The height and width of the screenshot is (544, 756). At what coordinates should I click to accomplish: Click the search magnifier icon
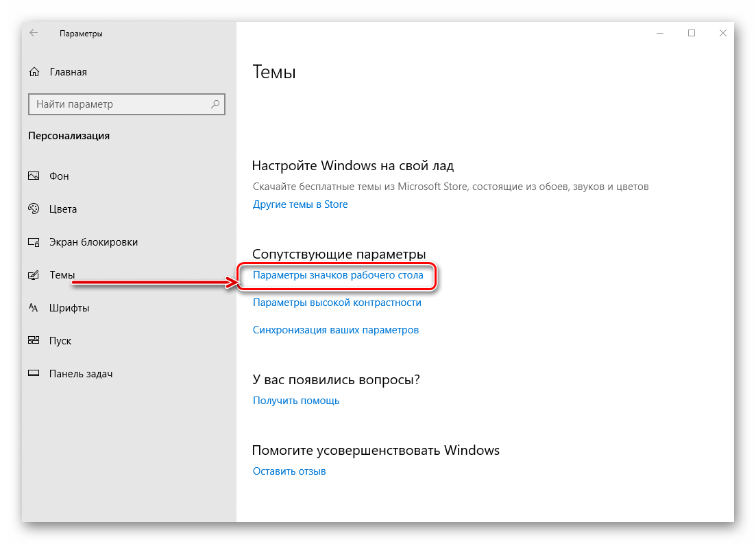215,104
